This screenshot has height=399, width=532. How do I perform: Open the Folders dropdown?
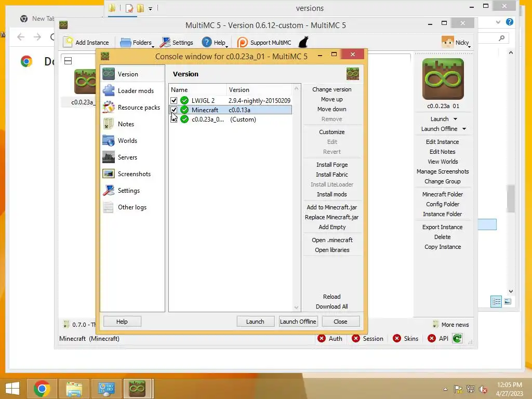[x=137, y=43]
